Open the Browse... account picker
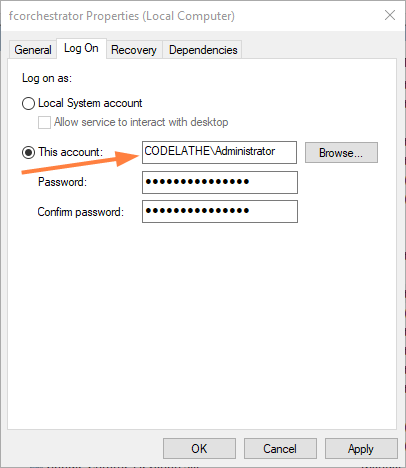406x468 pixels. coord(341,153)
